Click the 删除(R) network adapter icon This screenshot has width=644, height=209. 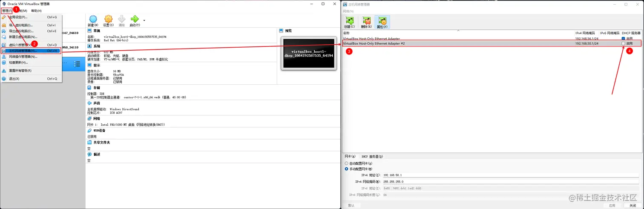tap(366, 22)
